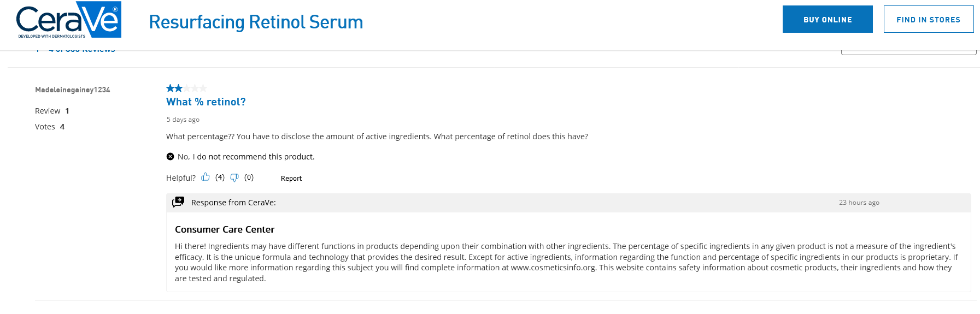Open the partially hidden sort dropdown box
This screenshot has width=980, height=314.
[908, 52]
